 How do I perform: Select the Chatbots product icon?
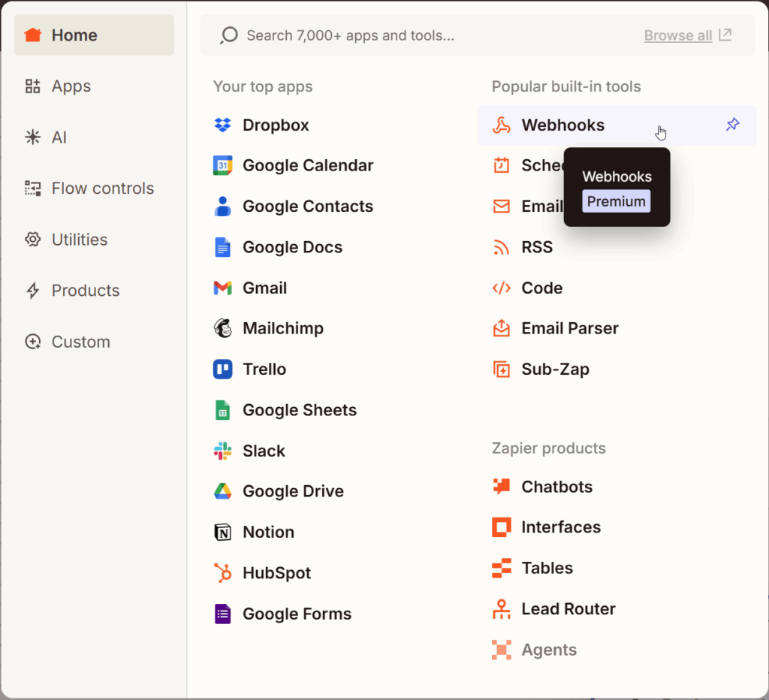(501, 487)
